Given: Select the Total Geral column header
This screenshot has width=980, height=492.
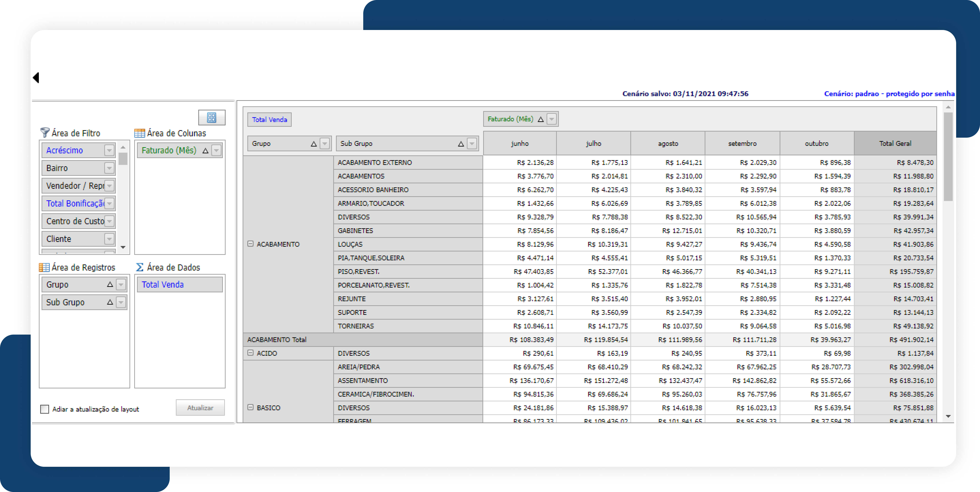Looking at the screenshot, I should coord(895,143).
